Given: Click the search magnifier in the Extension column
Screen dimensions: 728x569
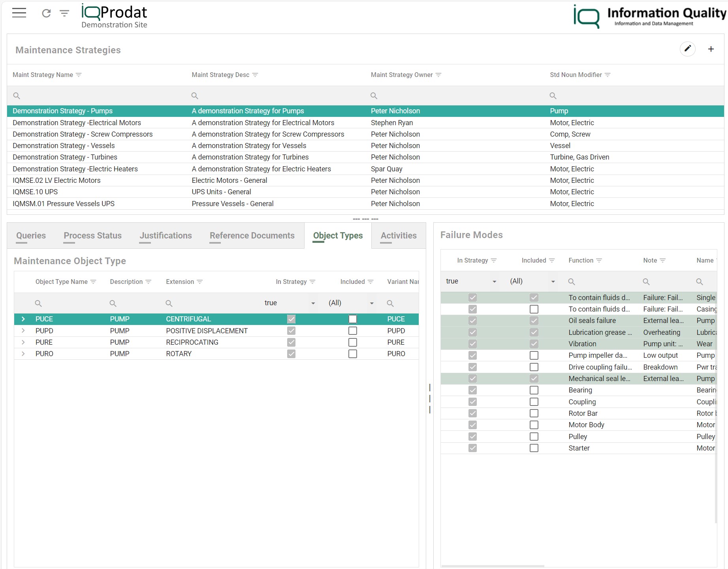Looking at the screenshot, I should click(169, 303).
